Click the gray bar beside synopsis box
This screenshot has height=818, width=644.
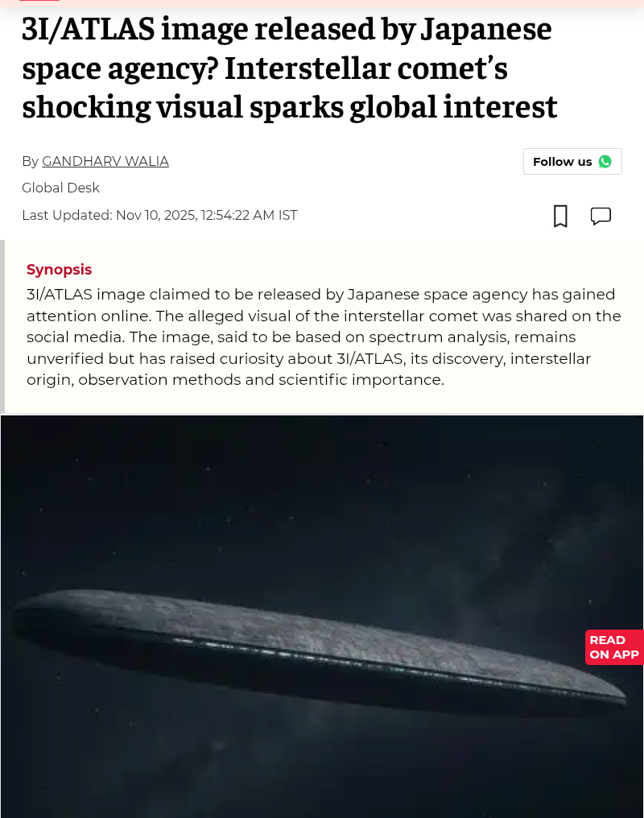point(2,326)
